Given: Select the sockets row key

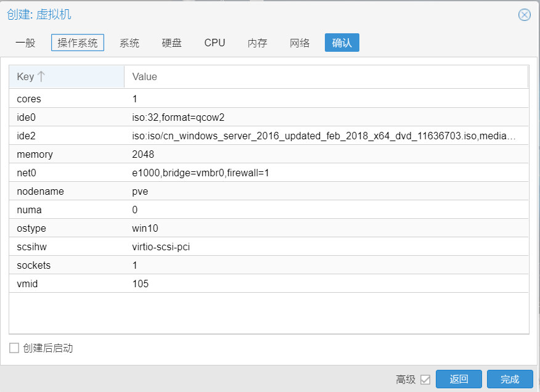Looking at the screenshot, I should tap(34, 265).
